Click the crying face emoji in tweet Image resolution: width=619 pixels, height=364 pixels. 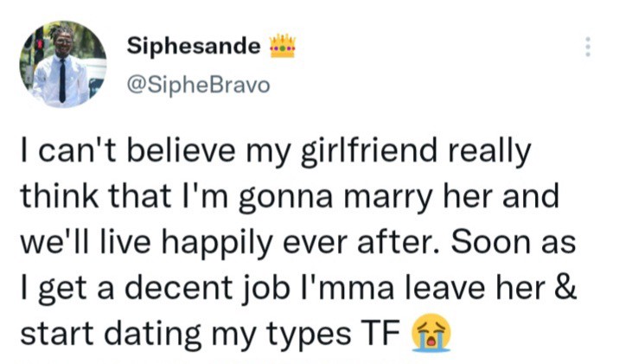click(x=434, y=332)
